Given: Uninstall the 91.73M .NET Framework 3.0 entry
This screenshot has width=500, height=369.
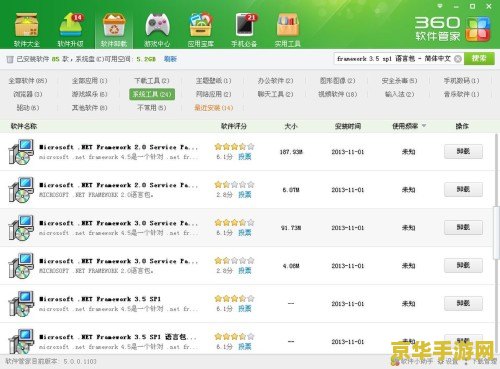Looking at the screenshot, I should (463, 228).
